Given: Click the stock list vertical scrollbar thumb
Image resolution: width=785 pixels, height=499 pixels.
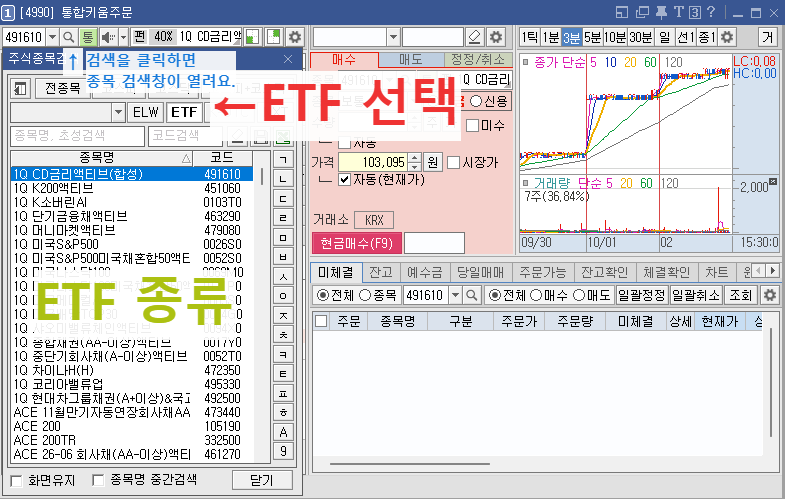Looking at the screenshot, I should point(262,175).
